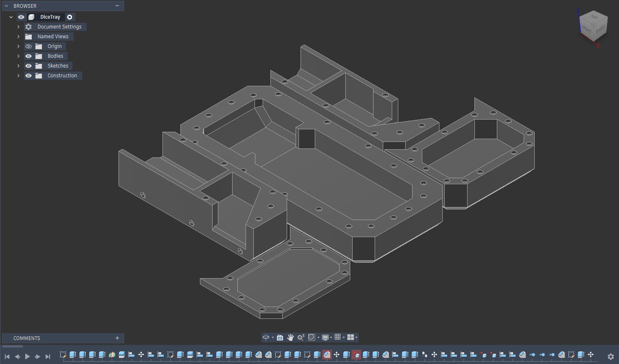
Task: Click the Document Settings gear icon
Action: coord(29,27)
